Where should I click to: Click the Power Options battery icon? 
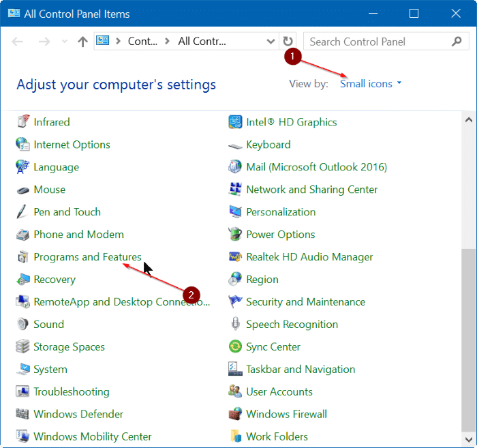pyautogui.click(x=235, y=234)
